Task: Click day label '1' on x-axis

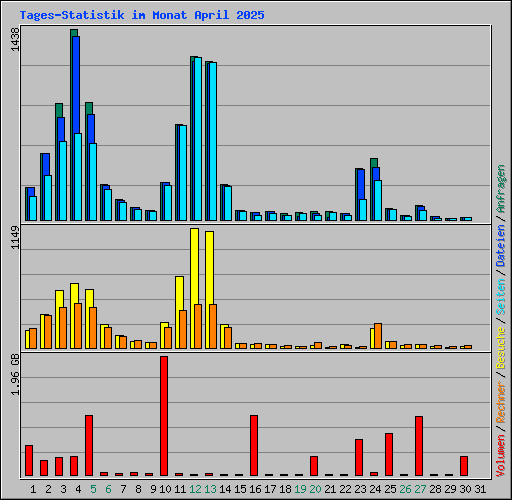Action: 33,489
